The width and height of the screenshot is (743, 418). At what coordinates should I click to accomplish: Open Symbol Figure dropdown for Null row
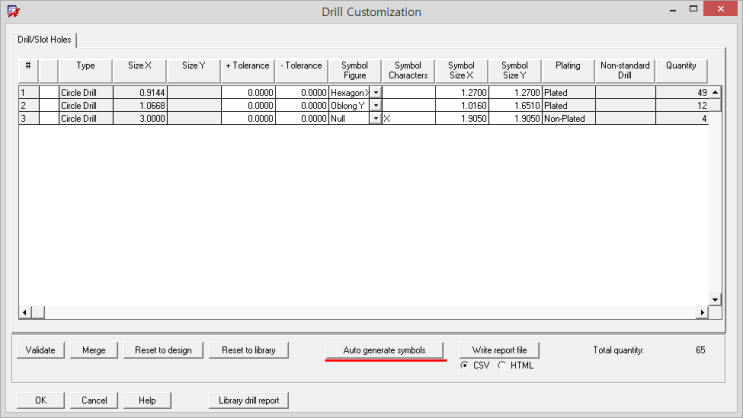tap(375, 118)
